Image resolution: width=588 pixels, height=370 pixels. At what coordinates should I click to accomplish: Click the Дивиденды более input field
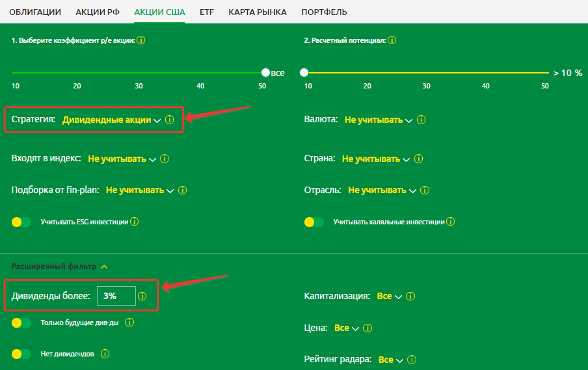pyautogui.click(x=116, y=296)
